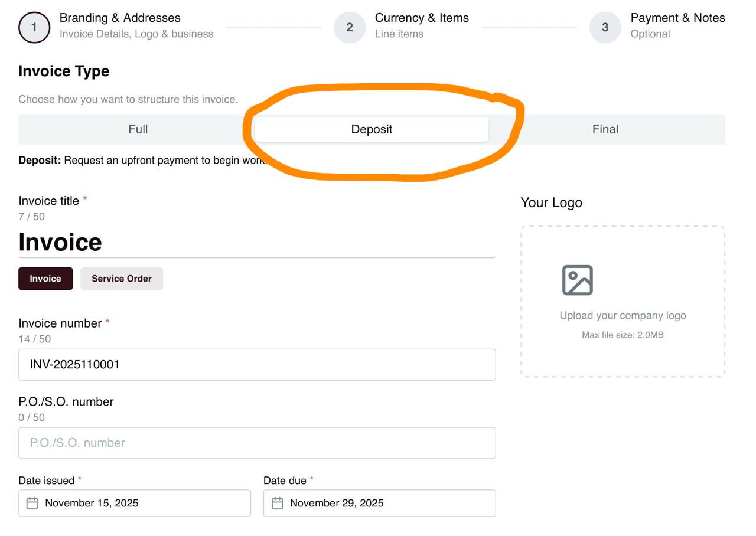Go to step 2 circle indicator
This screenshot has width=756, height=536.
click(x=350, y=27)
